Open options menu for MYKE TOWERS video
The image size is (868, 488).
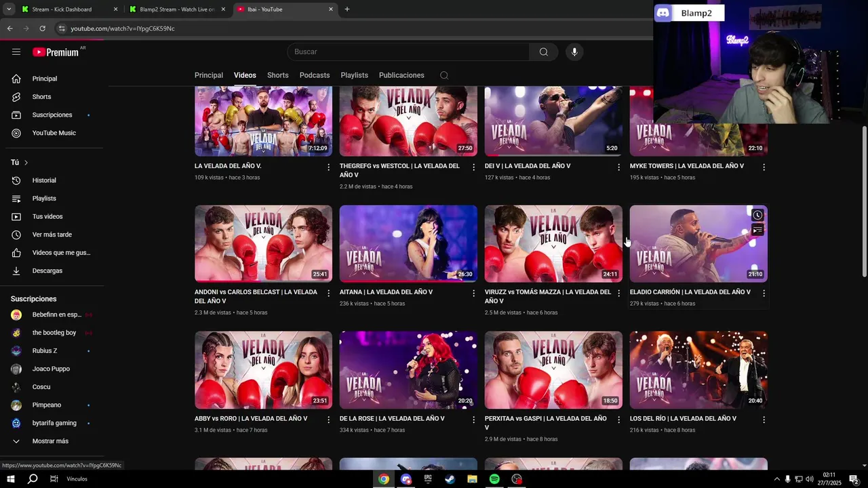click(764, 167)
